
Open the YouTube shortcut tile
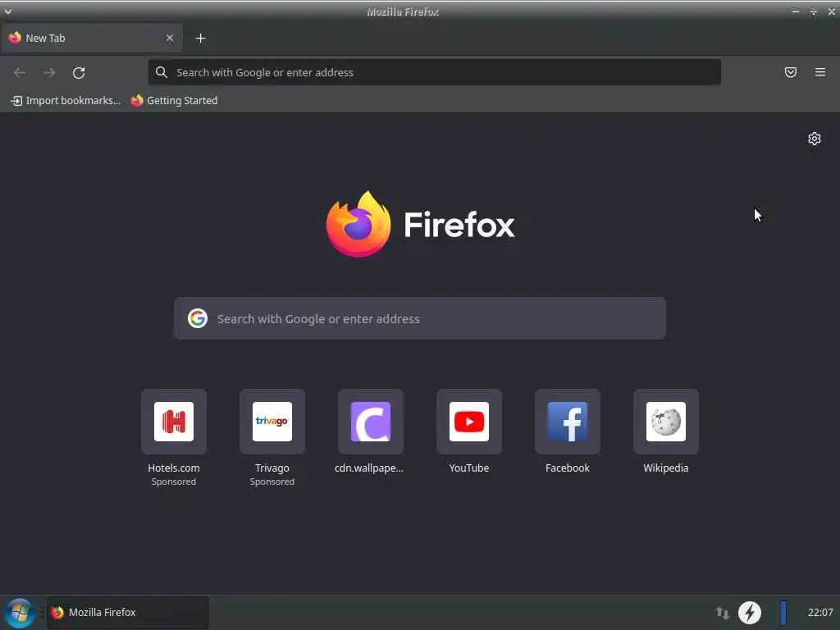pyautogui.click(x=468, y=422)
